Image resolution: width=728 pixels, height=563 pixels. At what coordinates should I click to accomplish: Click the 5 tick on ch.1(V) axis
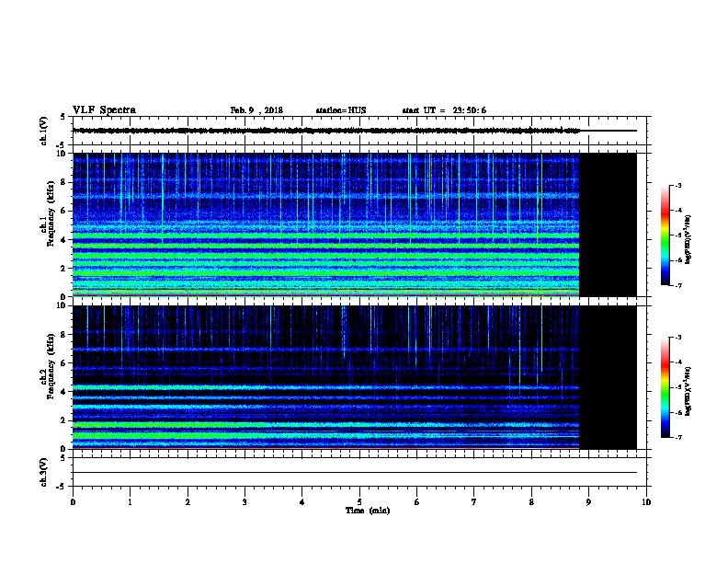[x=63, y=117]
